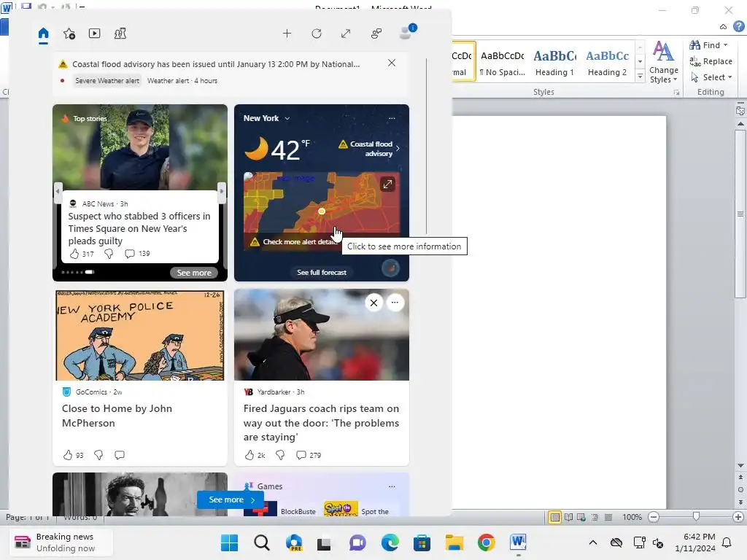The height and width of the screenshot is (560, 747).
Task: Expand the Styles gallery more arrow
Action: (640, 76)
